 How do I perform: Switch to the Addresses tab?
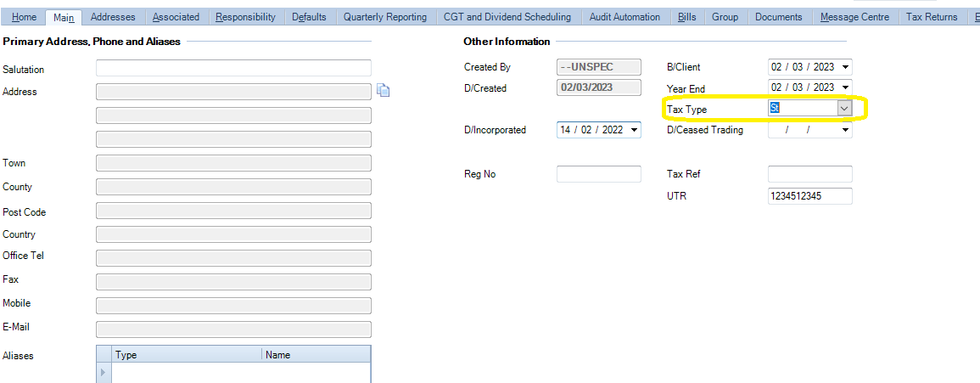[113, 17]
